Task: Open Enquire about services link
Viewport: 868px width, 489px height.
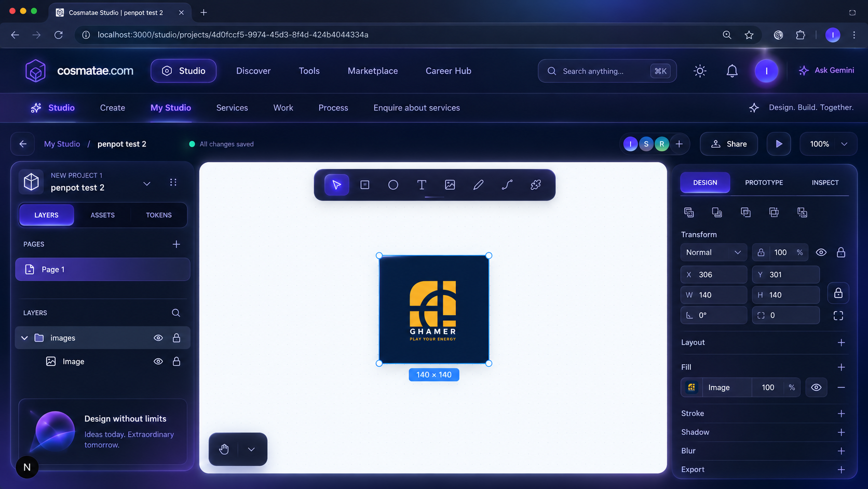Action: 416,108
